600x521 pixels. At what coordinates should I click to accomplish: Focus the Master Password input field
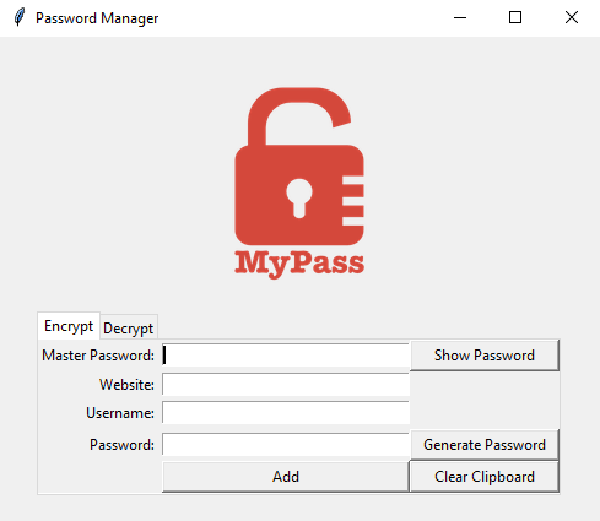pos(286,355)
